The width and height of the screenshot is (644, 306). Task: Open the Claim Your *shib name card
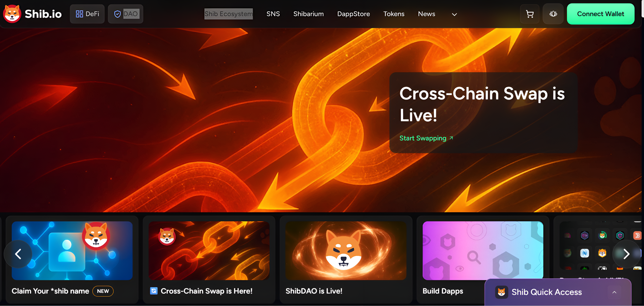point(72,259)
